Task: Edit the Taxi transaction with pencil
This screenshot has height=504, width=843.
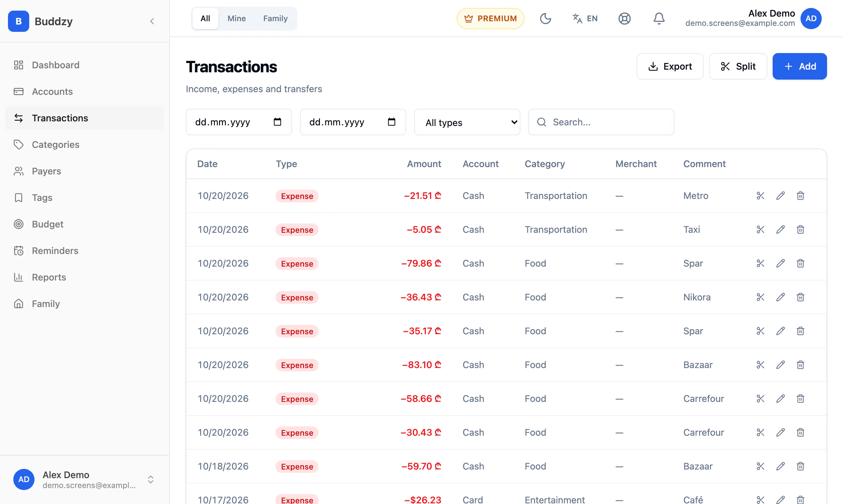Action: coord(781,229)
